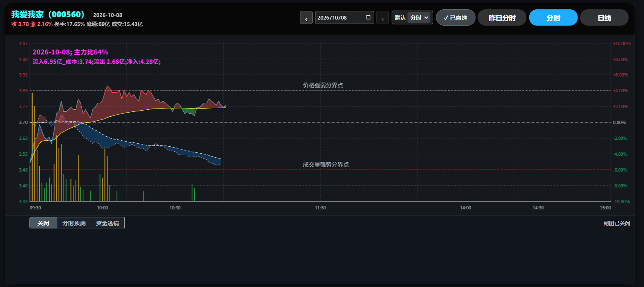Click the 副图已关闭 status text
644x287 pixels.
(617, 223)
